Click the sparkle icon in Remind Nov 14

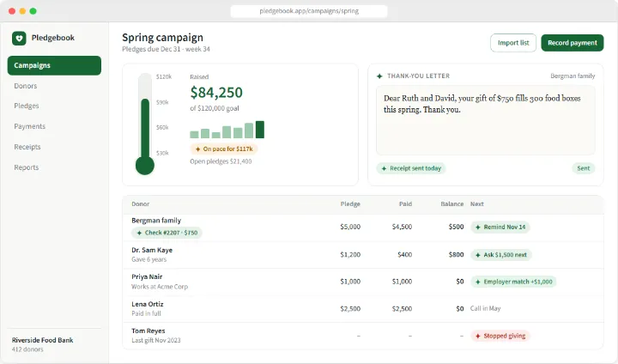coord(478,227)
